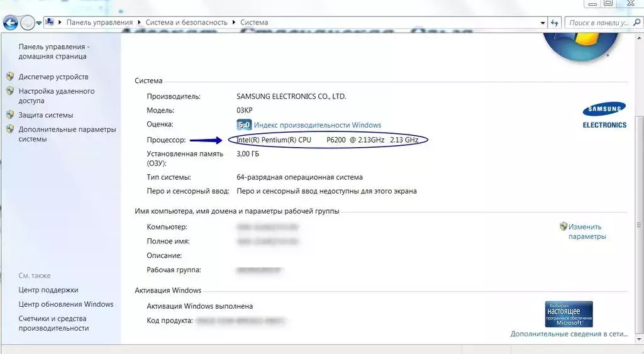Click the scrollbar down arrow
The width and height of the screenshot is (644, 354).
[x=639, y=340]
